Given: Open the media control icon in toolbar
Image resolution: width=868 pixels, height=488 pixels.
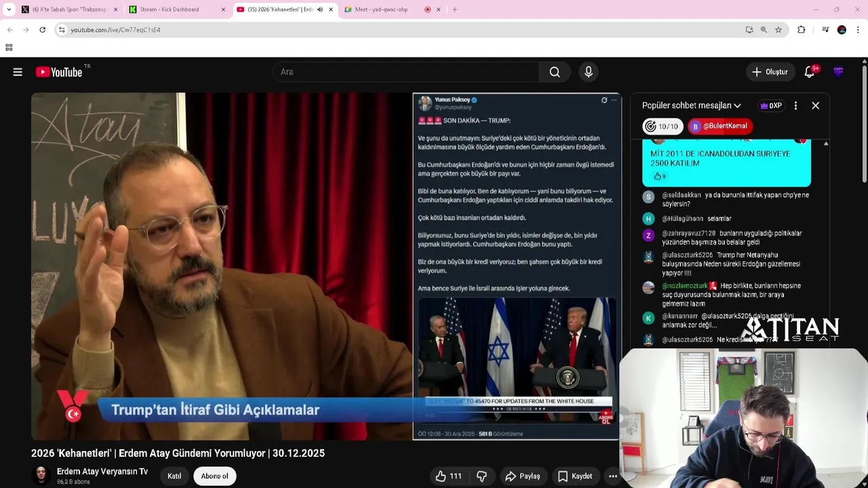Looking at the screenshot, I should coord(825,30).
